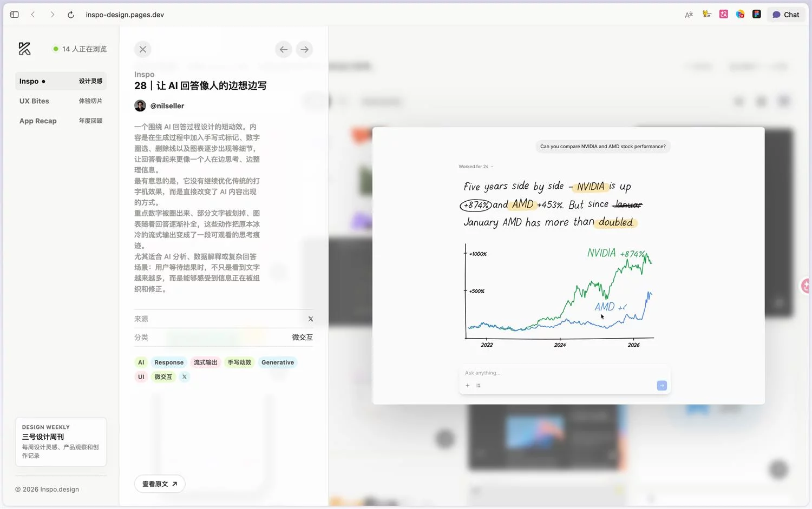812x509 pixels.
Task: Click the © 2026 Inspo.design footer text
Action: pyautogui.click(x=47, y=490)
